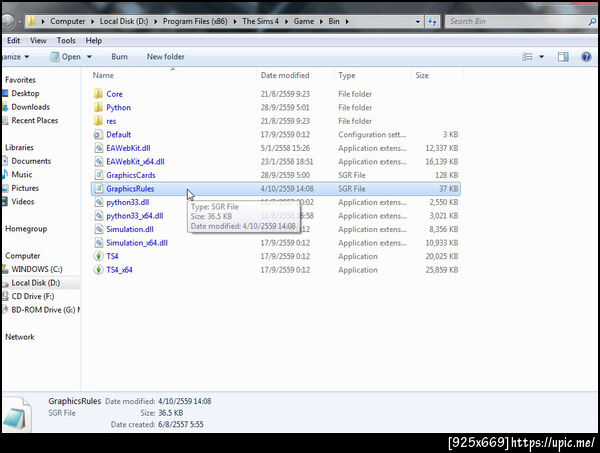
Task: Click the GraphicsRules file icon
Action: pyautogui.click(x=98, y=189)
